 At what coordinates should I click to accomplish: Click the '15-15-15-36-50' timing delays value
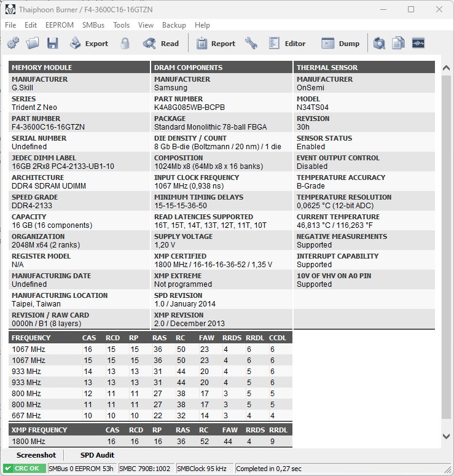[x=181, y=206]
